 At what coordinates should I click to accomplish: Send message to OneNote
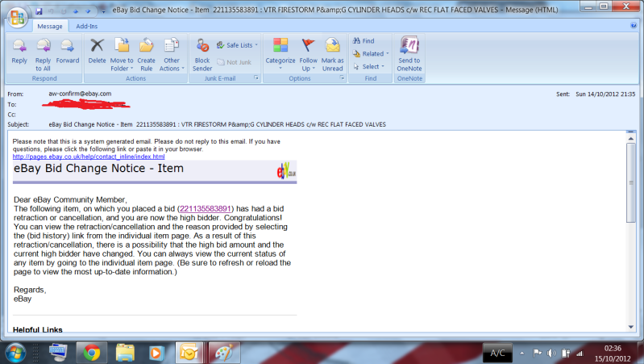409,55
